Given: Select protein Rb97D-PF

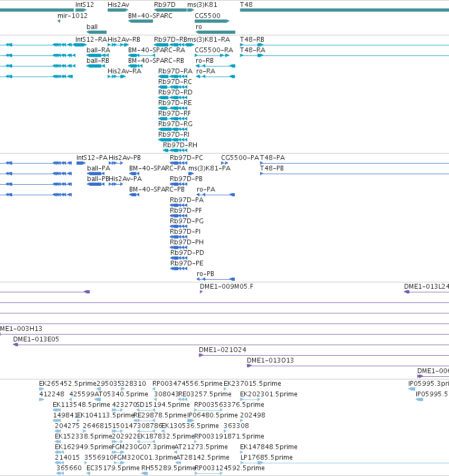Looking at the screenshot, I should (186, 211).
